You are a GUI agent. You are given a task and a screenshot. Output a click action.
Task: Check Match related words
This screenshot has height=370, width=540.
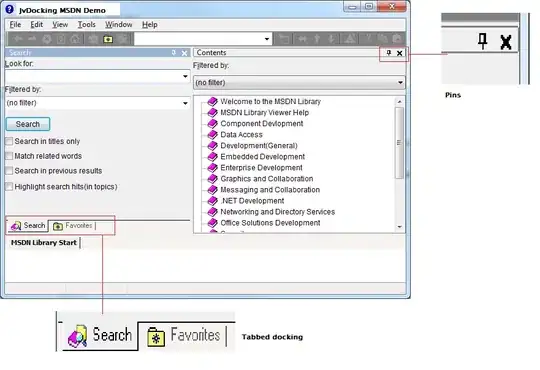tap(9, 156)
